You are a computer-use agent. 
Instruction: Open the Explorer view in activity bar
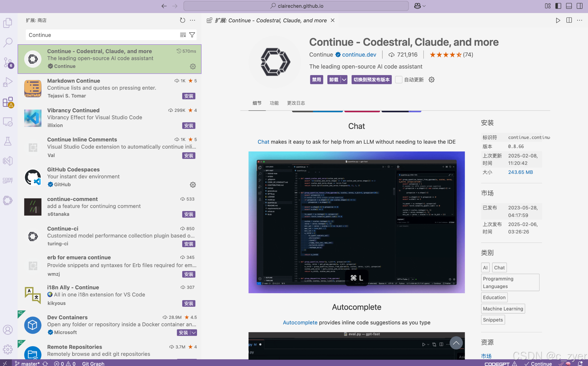click(x=8, y=23)
